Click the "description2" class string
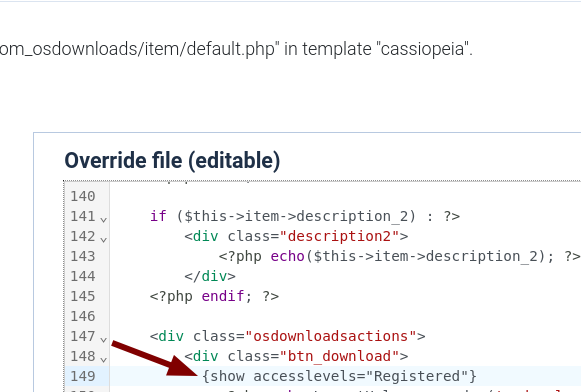 (339, 236)
